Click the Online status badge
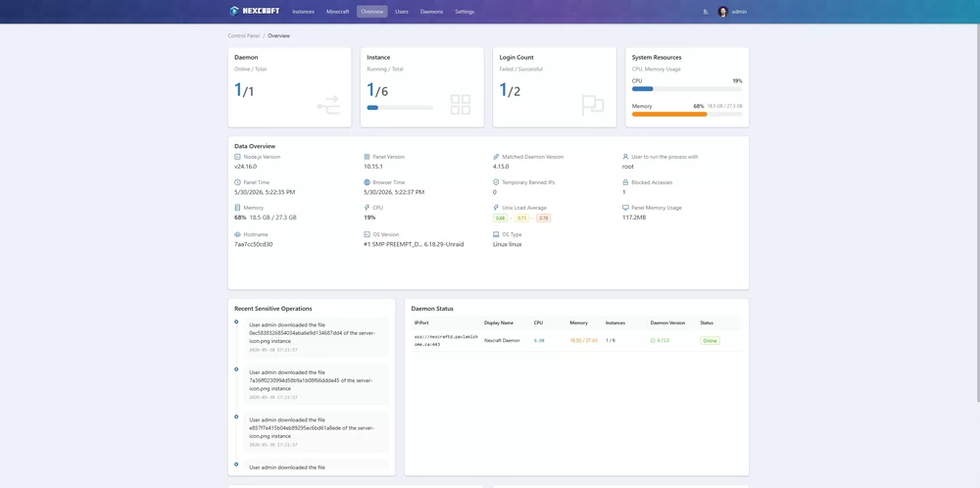980x488 pixels. point(710,341)
